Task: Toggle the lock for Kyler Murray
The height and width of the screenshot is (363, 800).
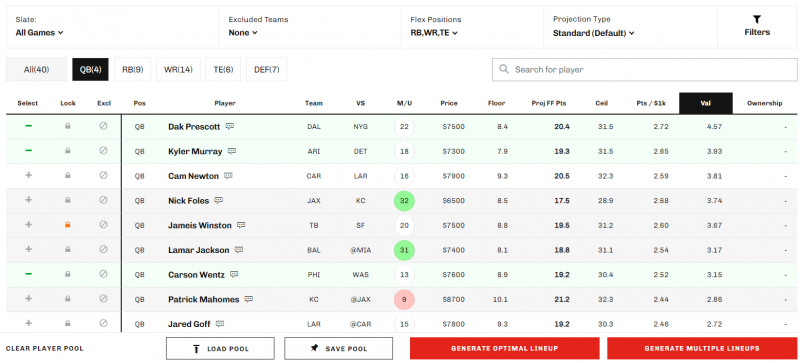Action: [x=68, y=151]
